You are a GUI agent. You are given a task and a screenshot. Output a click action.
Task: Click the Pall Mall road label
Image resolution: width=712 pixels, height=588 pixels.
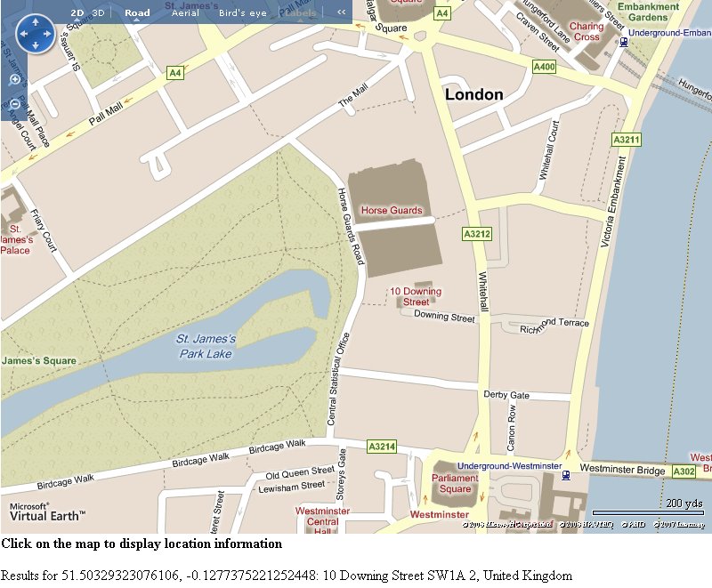(x=106, y=114)
